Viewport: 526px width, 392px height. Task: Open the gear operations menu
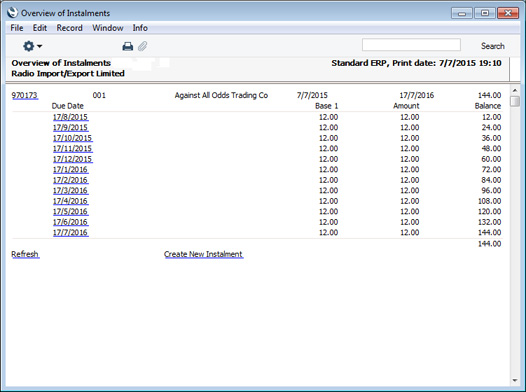32,46
